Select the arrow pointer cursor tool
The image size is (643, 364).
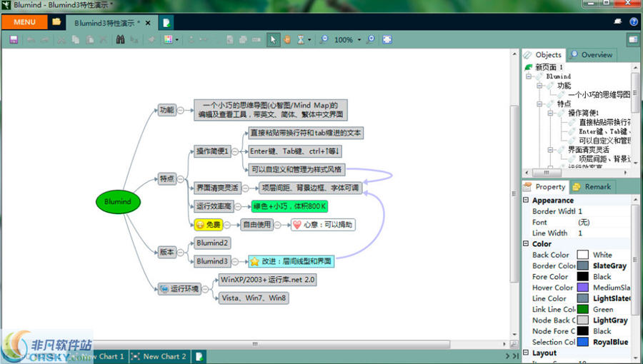pyautogui.click(x=273, y=40)
